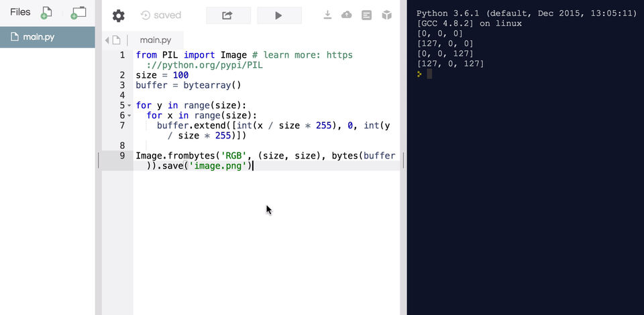The width and height of the screenshot is (644, 315).
Task: Open the document notes icon
Action: [x=366, y=15]
